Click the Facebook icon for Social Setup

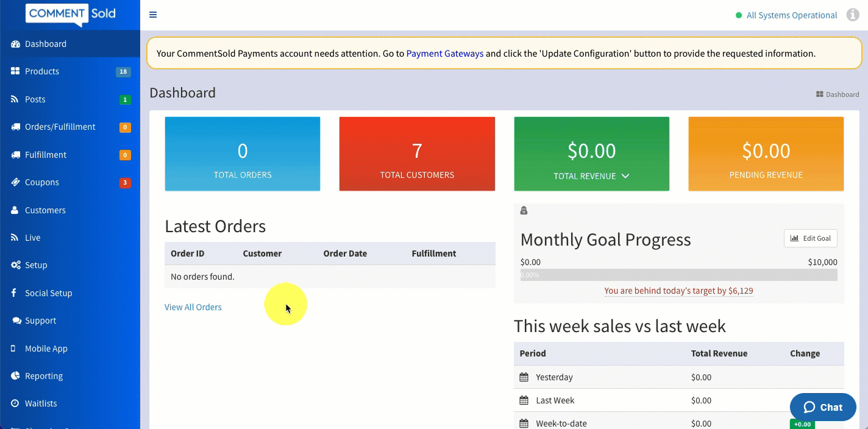click(x=14, y=293)
